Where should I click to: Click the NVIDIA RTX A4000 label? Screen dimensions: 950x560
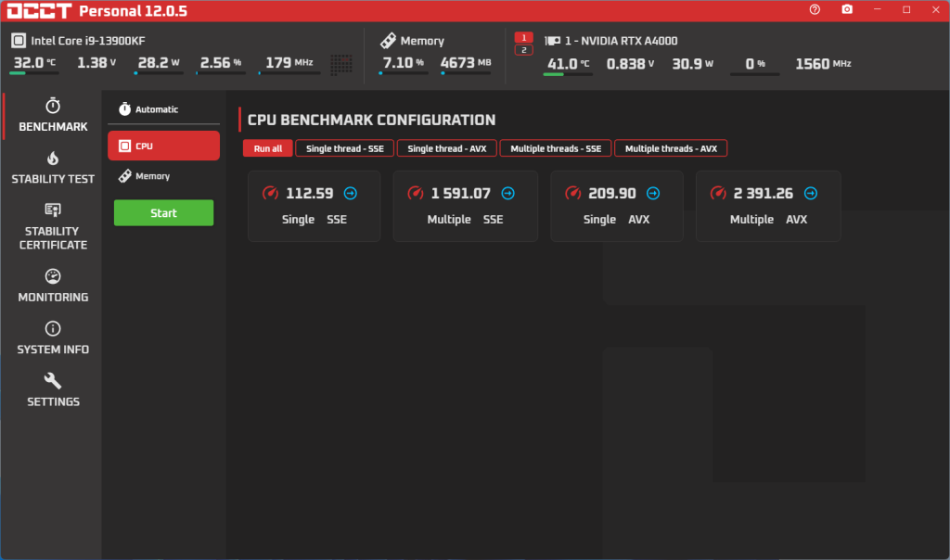tap(621, 41)
